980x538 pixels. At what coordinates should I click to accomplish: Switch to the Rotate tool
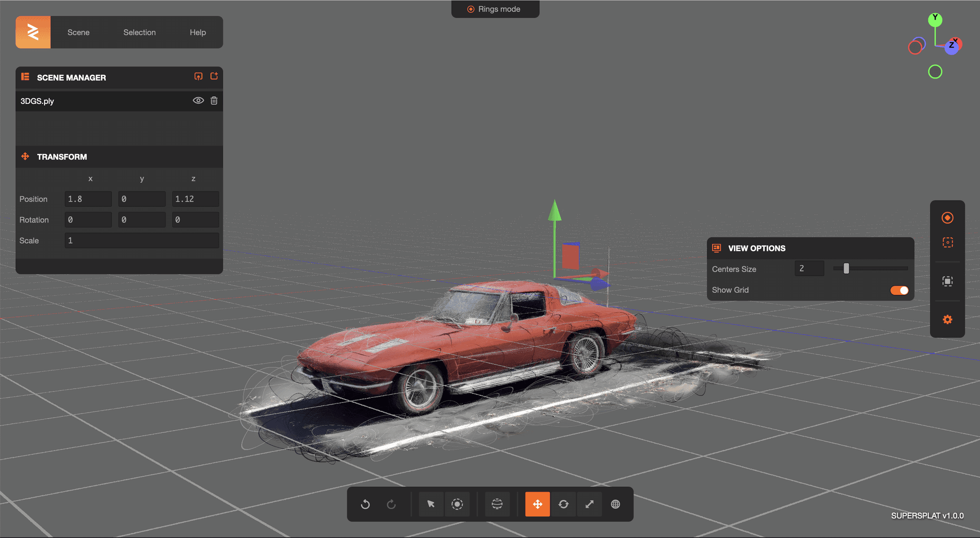pos(564,504)
